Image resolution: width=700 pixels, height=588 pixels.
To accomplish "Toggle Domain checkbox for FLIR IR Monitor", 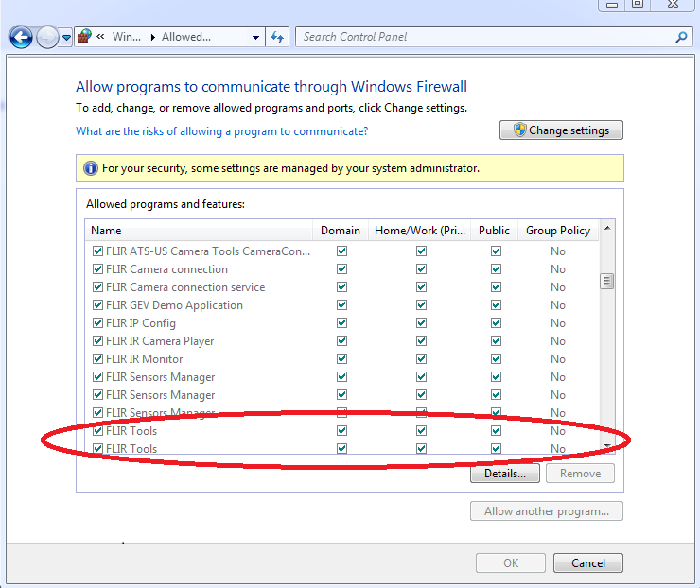I will (341, 359).
